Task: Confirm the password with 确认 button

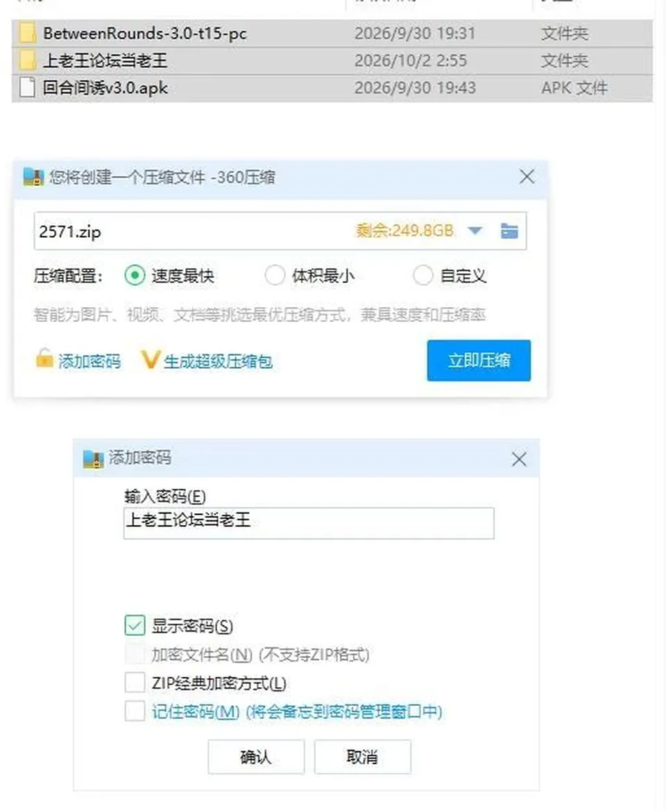Action: 256,757
